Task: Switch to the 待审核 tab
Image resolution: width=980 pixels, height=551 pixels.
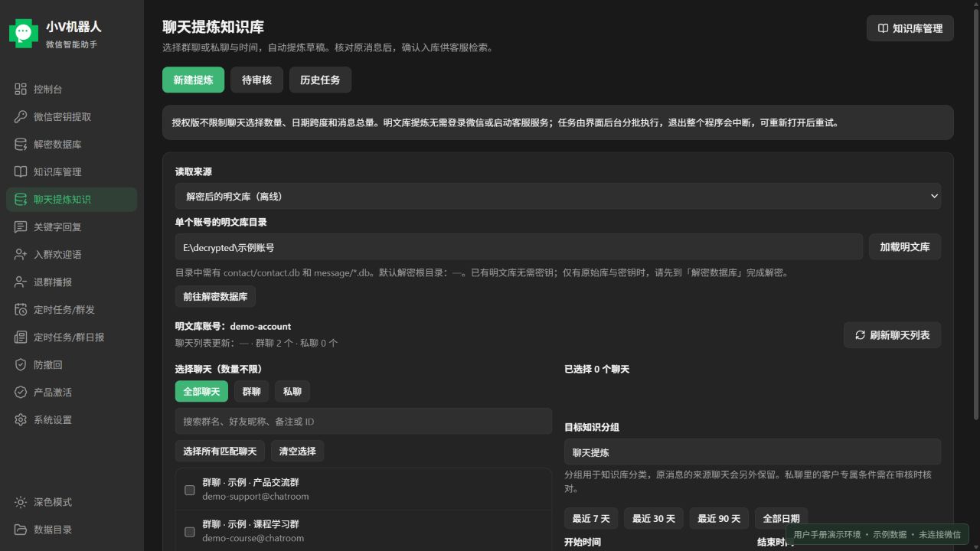Action: click(256, 80)
